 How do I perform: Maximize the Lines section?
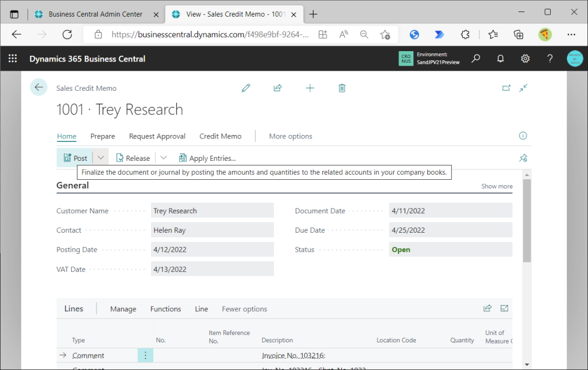504,309
